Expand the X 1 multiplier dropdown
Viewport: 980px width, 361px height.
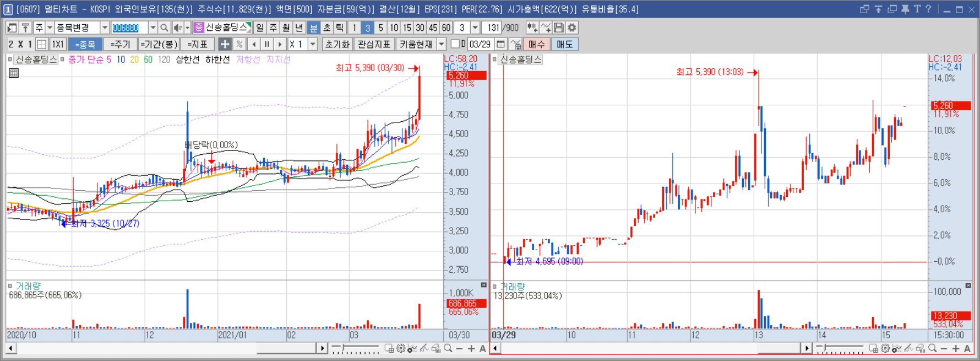[x=313, y=44]
